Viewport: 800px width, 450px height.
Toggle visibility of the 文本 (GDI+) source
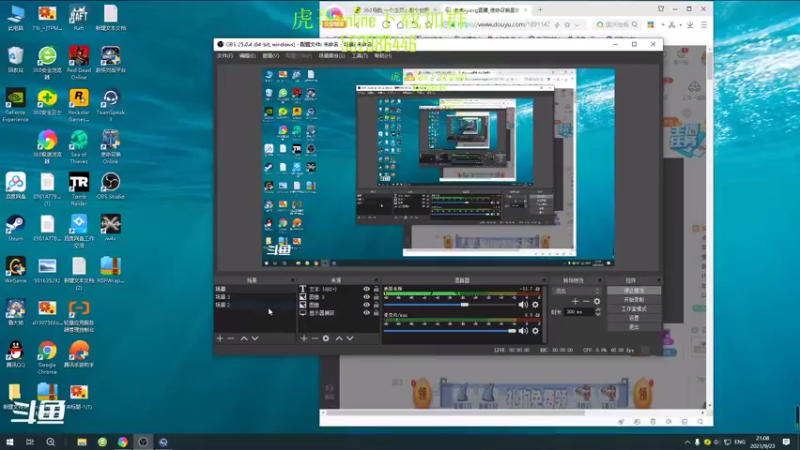[x=366, y=289]
